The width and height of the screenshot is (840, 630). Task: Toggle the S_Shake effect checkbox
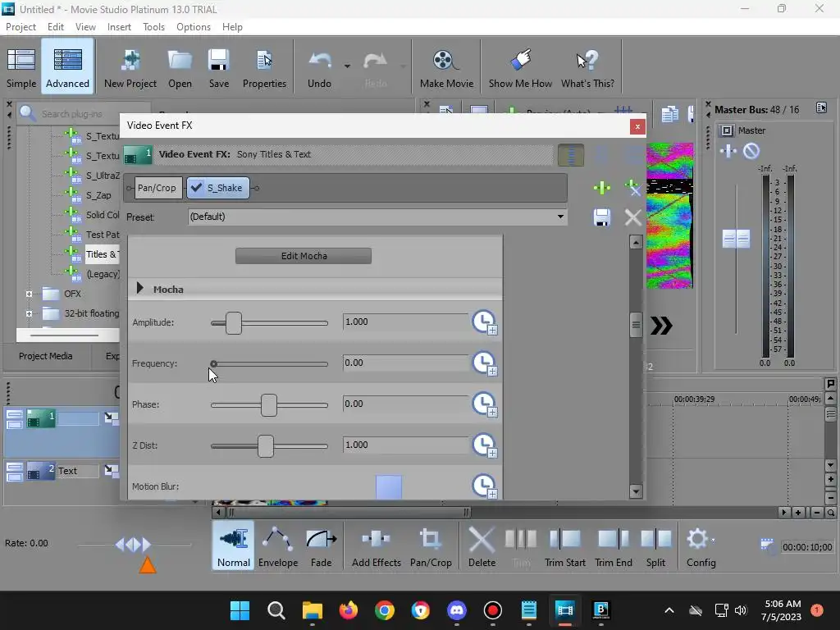pos(197,188)
